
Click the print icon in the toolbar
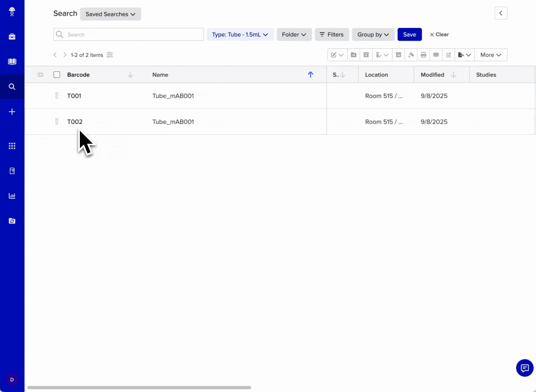pos(423,55)
